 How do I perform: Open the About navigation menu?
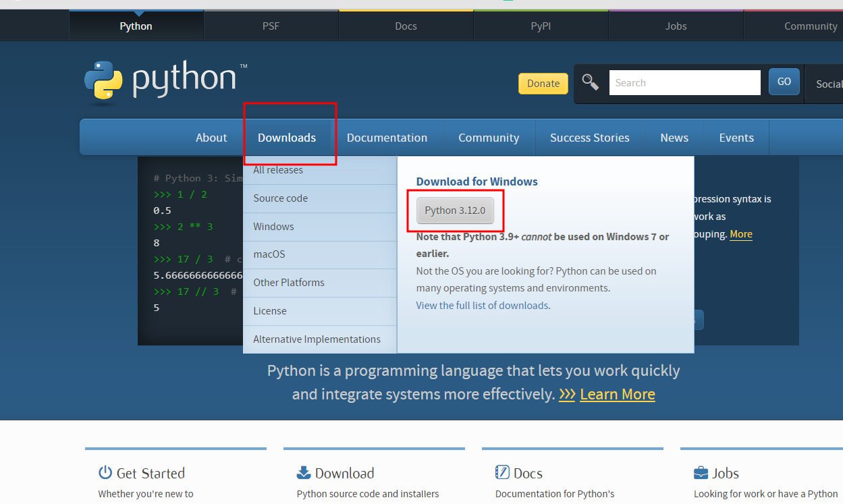[211, 138]
